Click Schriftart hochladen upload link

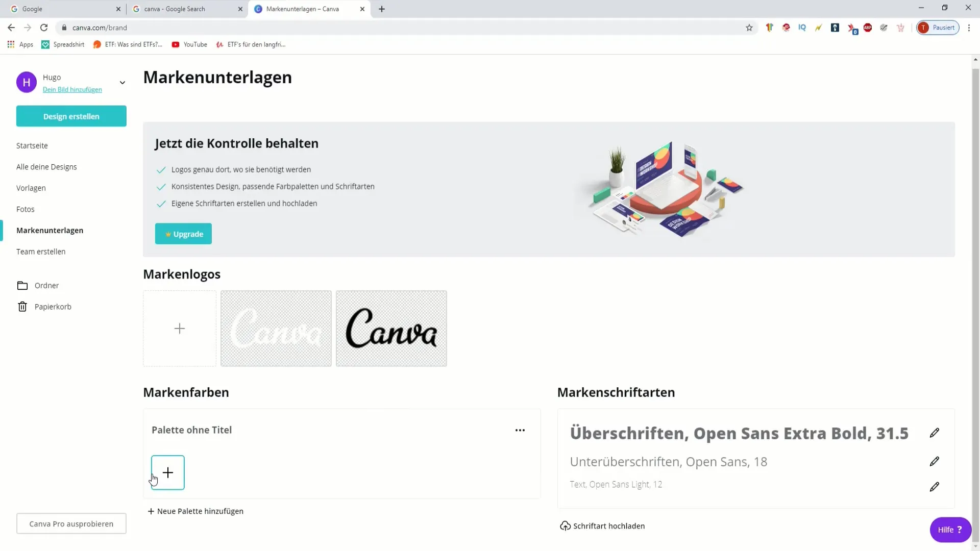click(602, 526)
